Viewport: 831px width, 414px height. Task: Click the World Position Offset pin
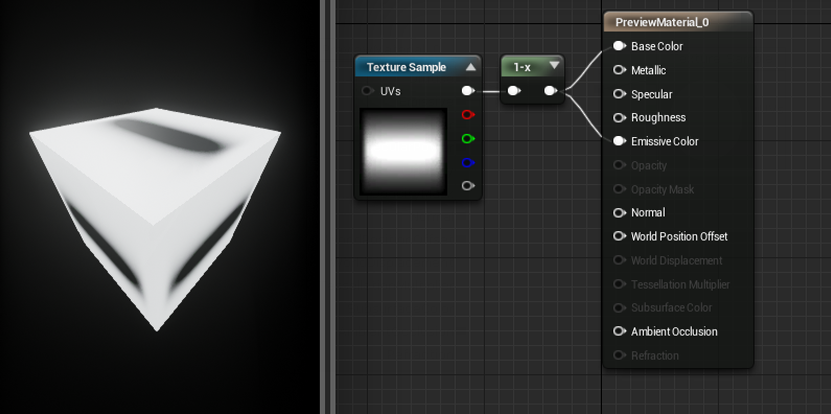click(x=620, y=236)
